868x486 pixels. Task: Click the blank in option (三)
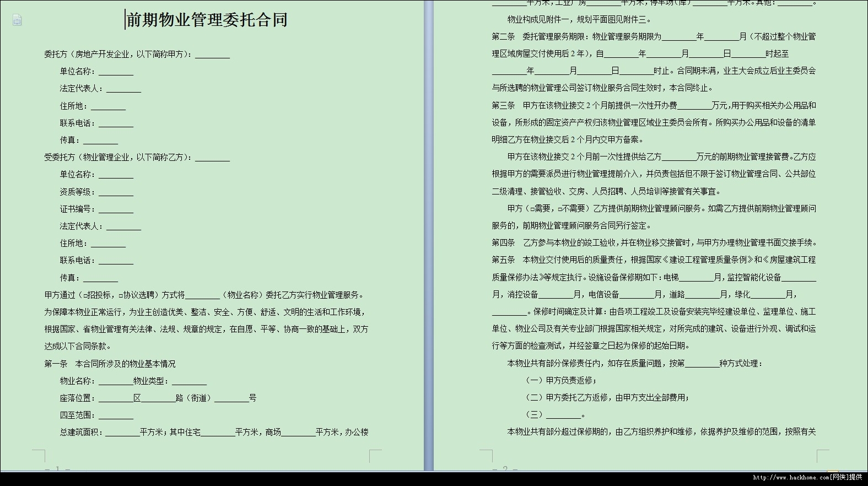[563, 415]
